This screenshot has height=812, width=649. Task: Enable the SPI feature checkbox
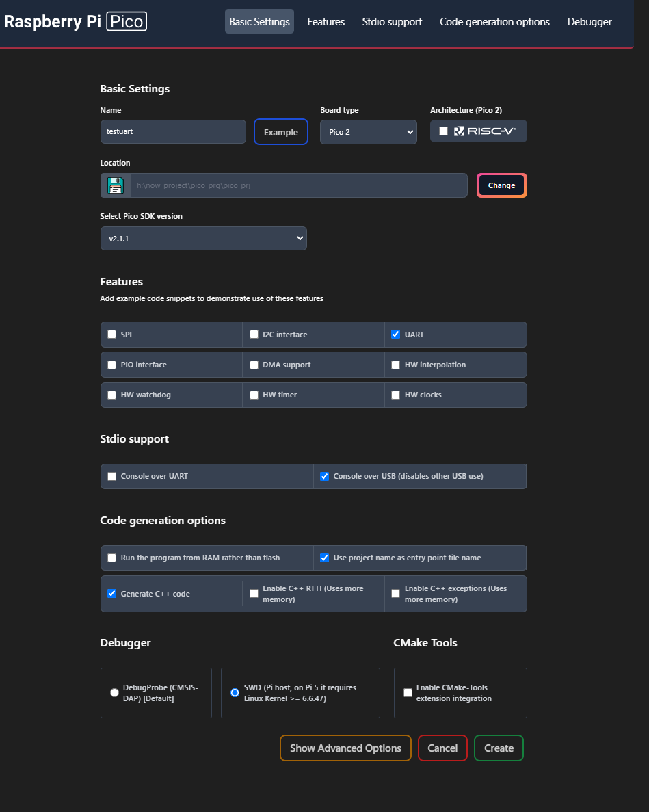(111, 334)
